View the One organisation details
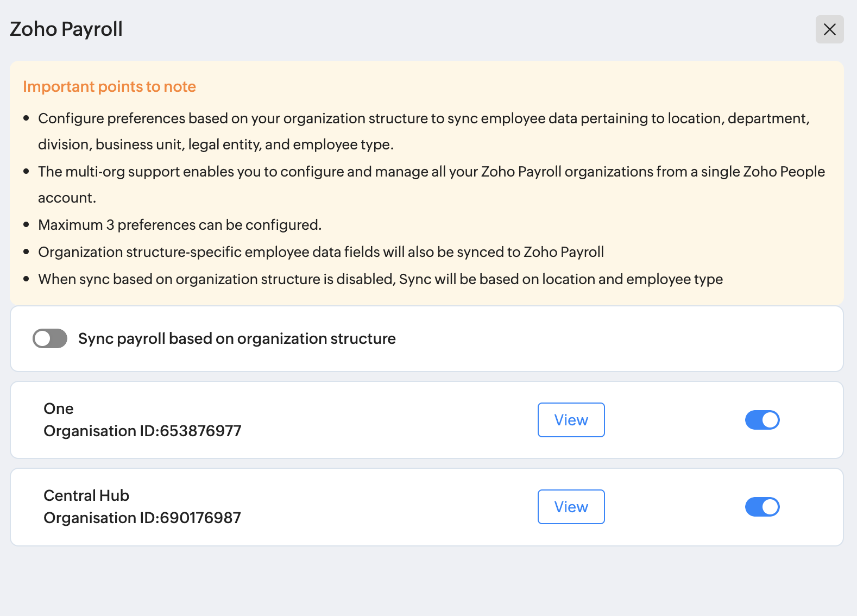Screen dimensions: 857x616 point(571,420)
